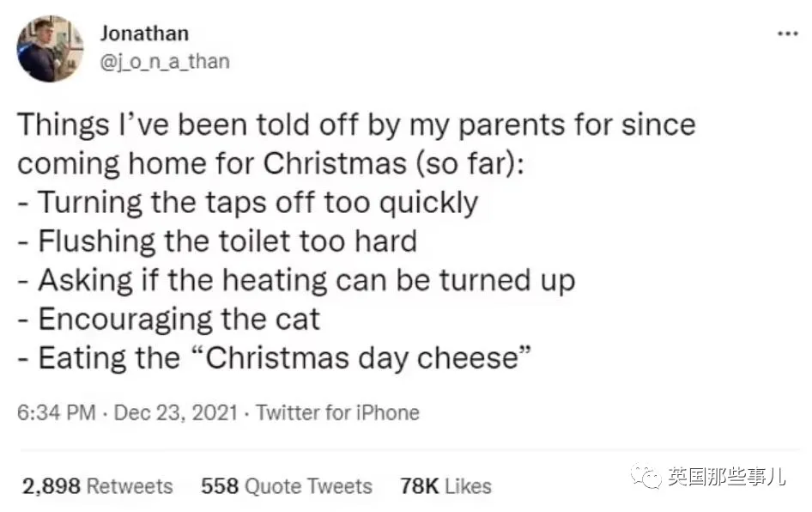The width and height of the screenshot is (812, 512).
Task: Select the "Turning the taps off" line
Action: pyautogui.click(x=248, y=203)
